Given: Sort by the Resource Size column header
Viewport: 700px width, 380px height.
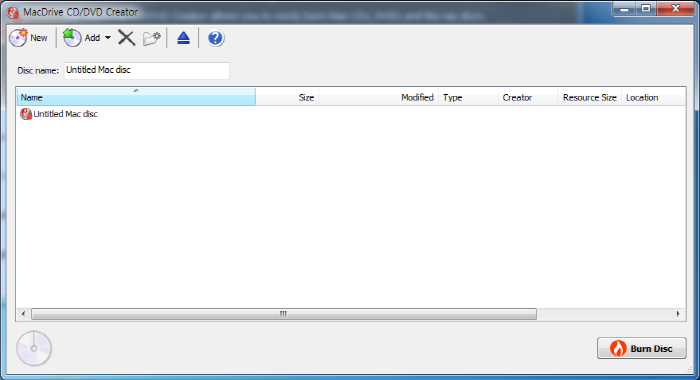Looking at the screenshot, I should 590,97.
